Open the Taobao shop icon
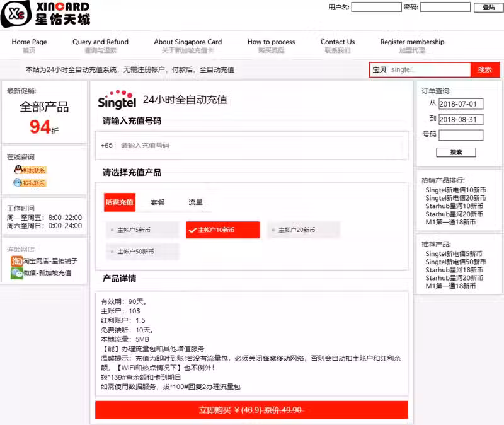Viewport: 504px width, 425px height. (x=17, y=260)
